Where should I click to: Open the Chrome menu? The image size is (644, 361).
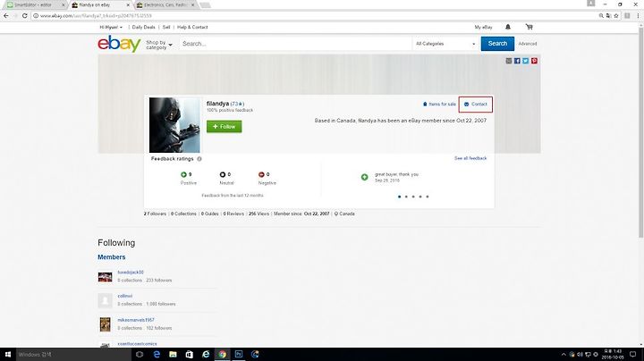point(638,15)
